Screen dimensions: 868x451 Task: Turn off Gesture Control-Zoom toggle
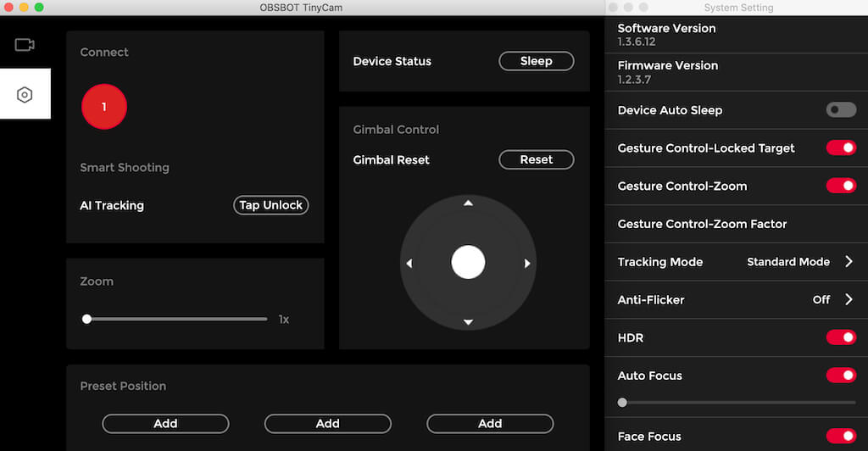click(x=841, y=186)
